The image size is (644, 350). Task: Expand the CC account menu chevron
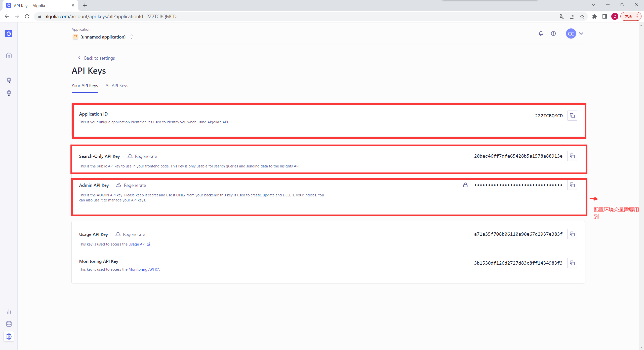click(581, 33)
